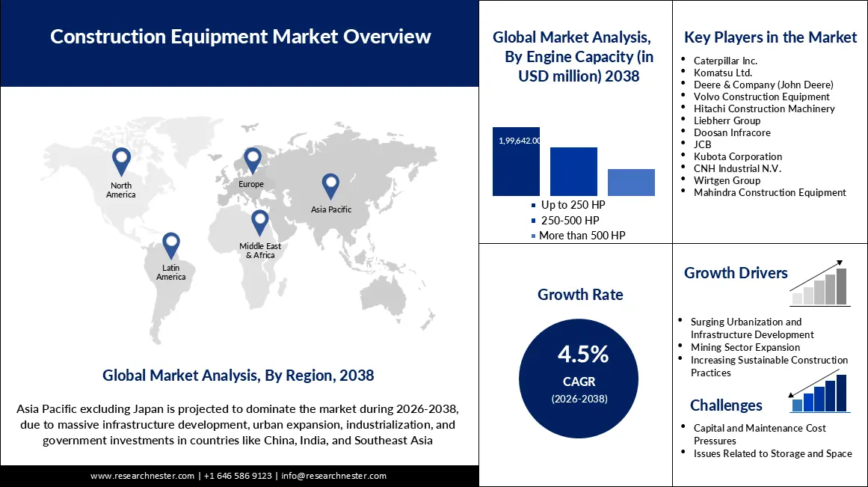
Task: Select Wirtgen Group entry
Action: (x=727, y=180)
